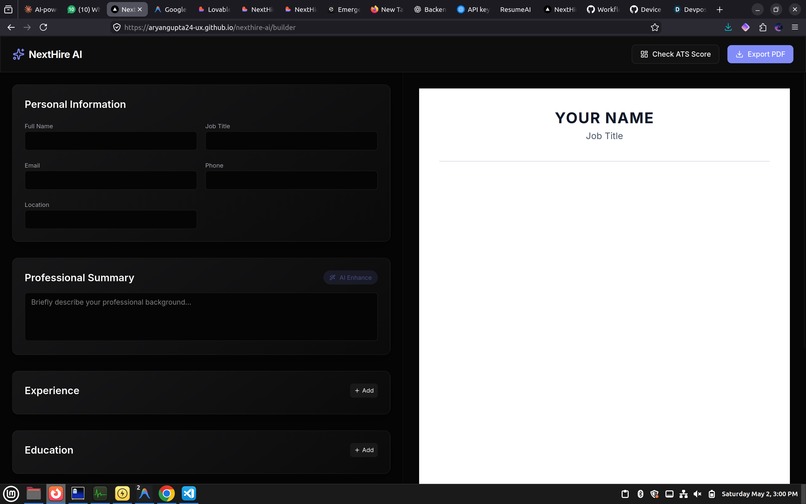
Task: Open Visual Studio Code from taskbar
Action: coord(189,494)
